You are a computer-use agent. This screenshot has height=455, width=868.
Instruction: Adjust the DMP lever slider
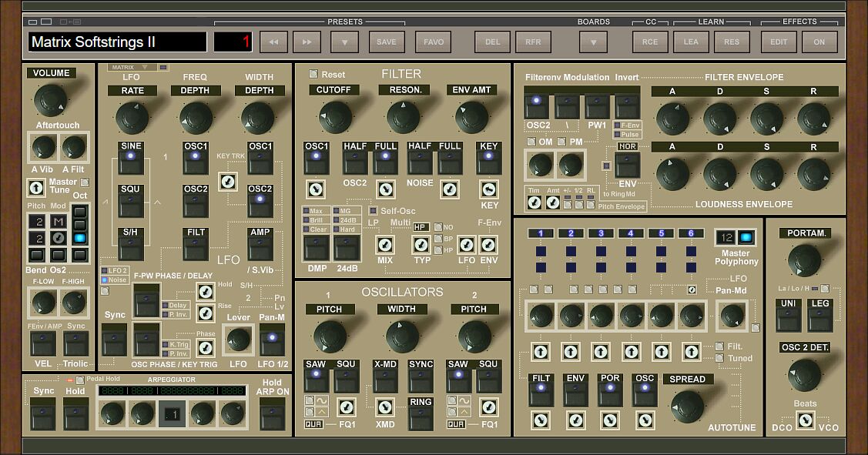coord(317,246)
